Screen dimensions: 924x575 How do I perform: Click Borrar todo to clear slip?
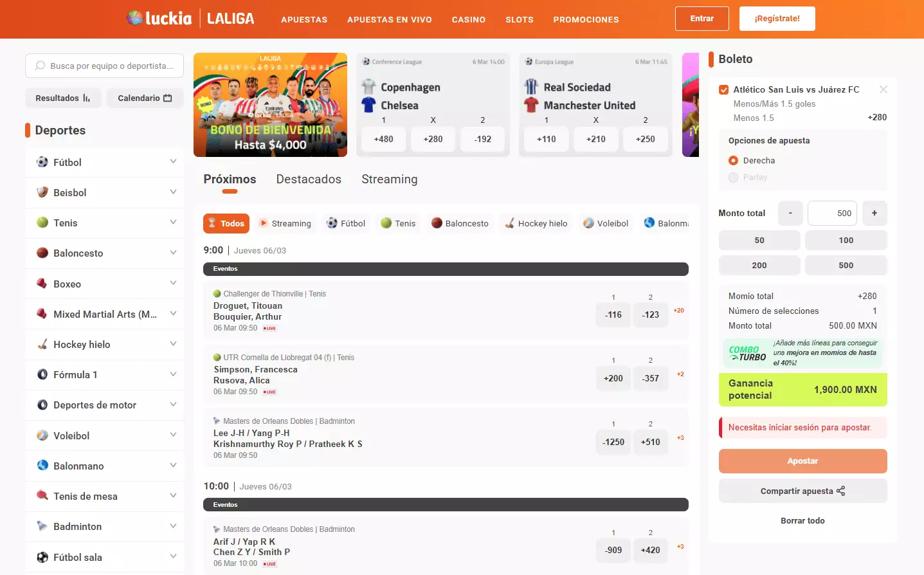pos(802,521)
